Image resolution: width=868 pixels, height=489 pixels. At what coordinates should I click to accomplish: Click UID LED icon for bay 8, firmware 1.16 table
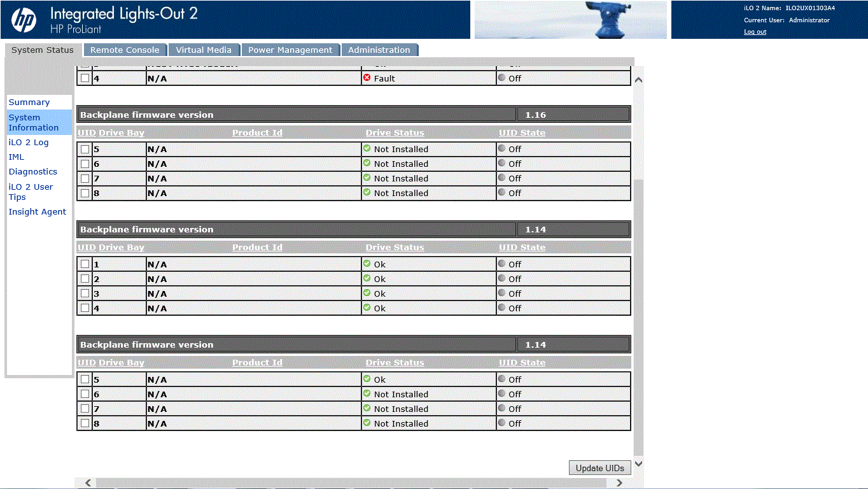(502, 192)
